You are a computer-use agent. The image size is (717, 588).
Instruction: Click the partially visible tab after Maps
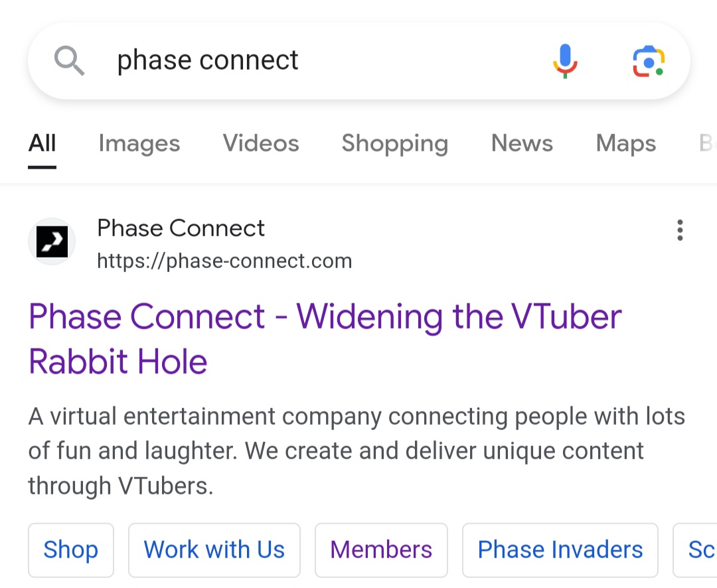pyautogui.click(x=707, y=143)
